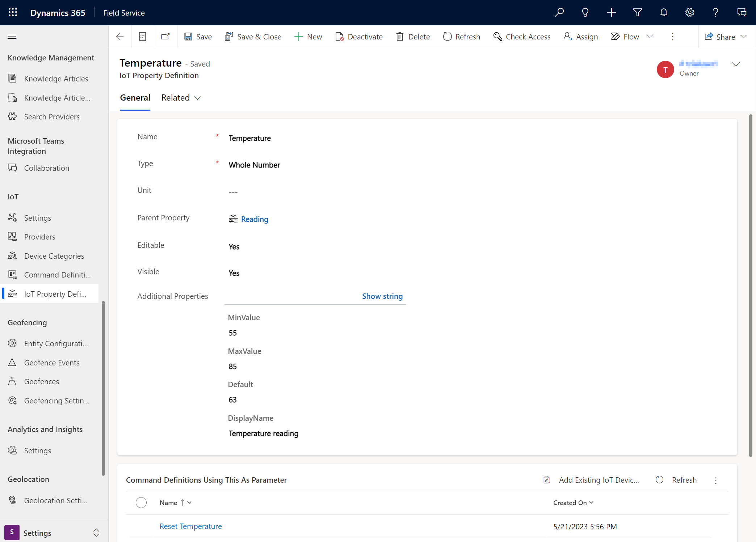Click the Knowledge Articles sidebar icon
The width and height of the screenshot is (756, 542).
(13, 78)
